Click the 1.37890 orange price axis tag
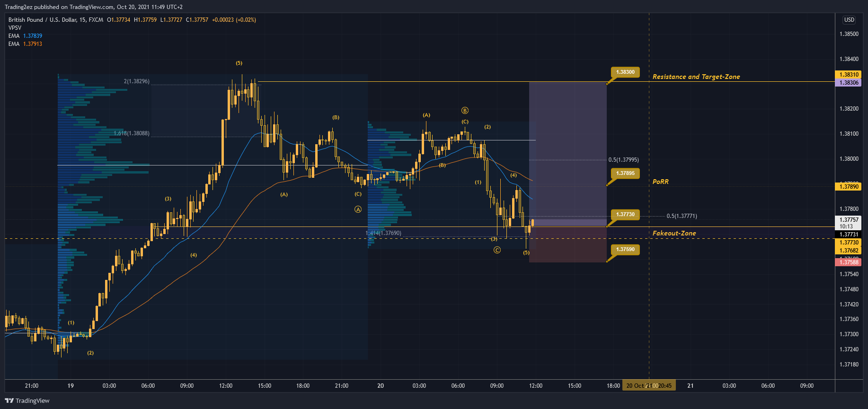Image resolution: width=868 pixels, height=409 pixels. [x=849, y=187]
